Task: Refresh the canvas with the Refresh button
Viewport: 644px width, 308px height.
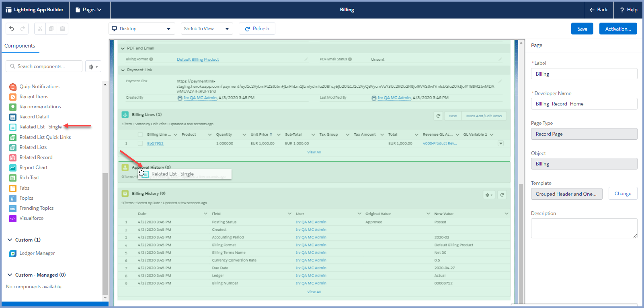Action: pos(257,29)
